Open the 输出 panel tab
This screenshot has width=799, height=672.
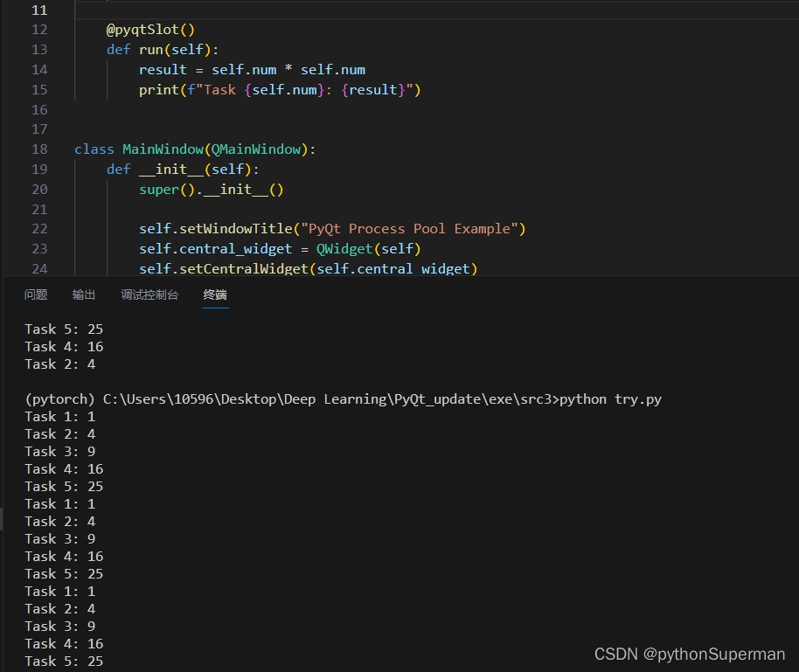[x=84, y=294]
